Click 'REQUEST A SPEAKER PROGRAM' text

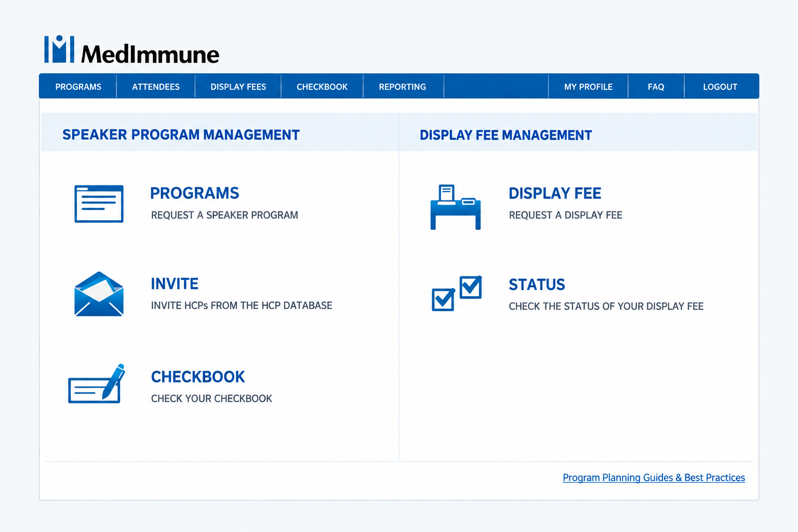224,215
